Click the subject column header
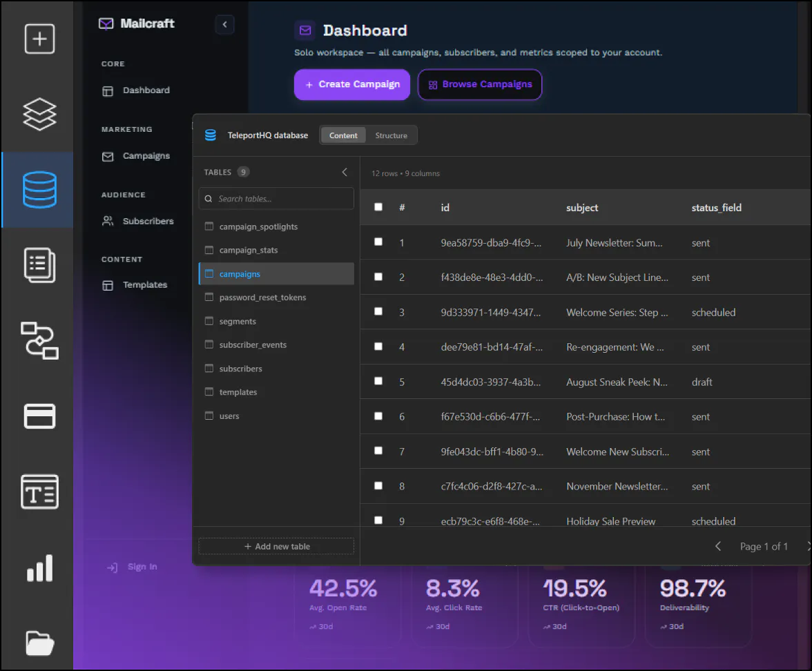This screenshot has height=671, width=812. pyautogui.click(x=582, y=208)
